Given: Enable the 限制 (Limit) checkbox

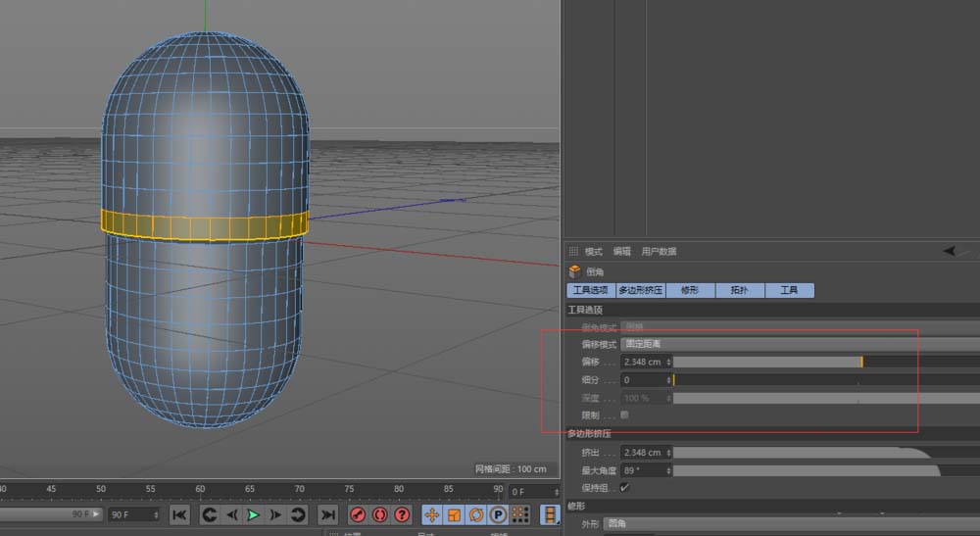Looking at the screenshot, I should (x=625, y=414).
